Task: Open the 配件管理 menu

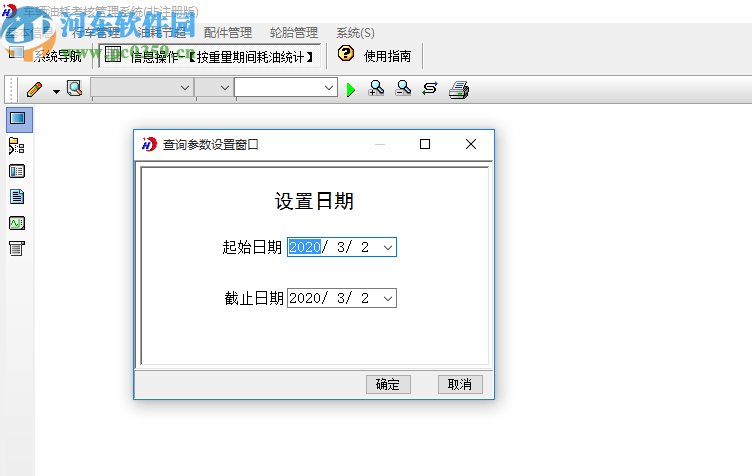Action: [228, 33]
